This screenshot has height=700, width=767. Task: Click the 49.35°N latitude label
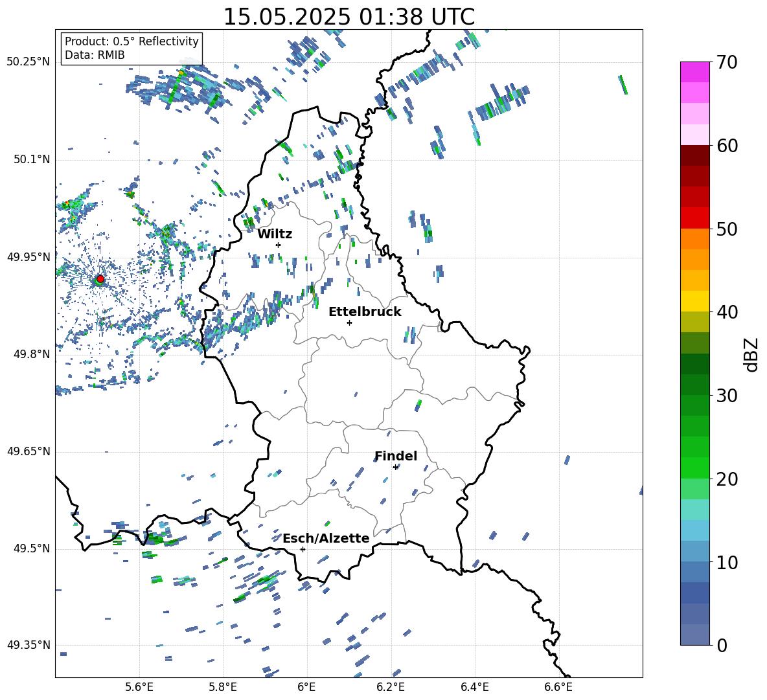click(x=29, y=645)
